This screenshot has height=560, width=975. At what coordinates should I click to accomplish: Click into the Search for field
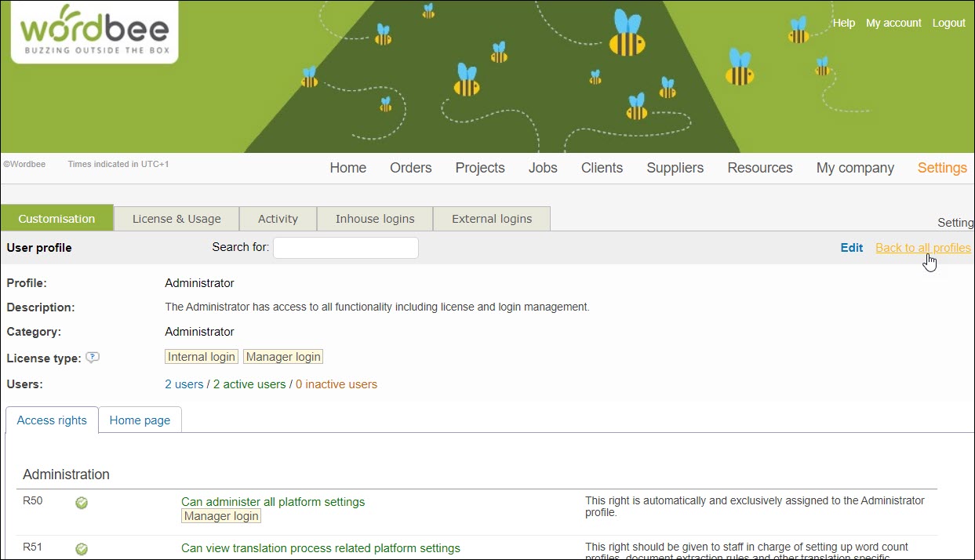pyautogui.click(x=345, y=248)
